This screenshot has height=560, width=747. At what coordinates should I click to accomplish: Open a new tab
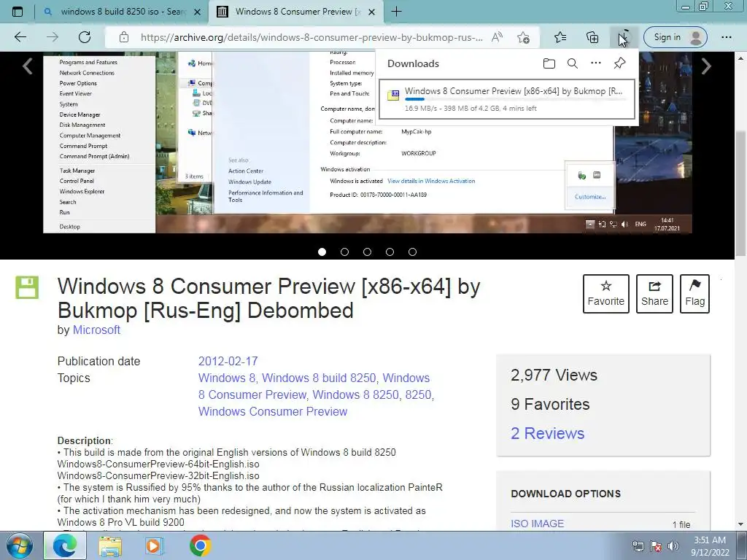tap(396, 12)
